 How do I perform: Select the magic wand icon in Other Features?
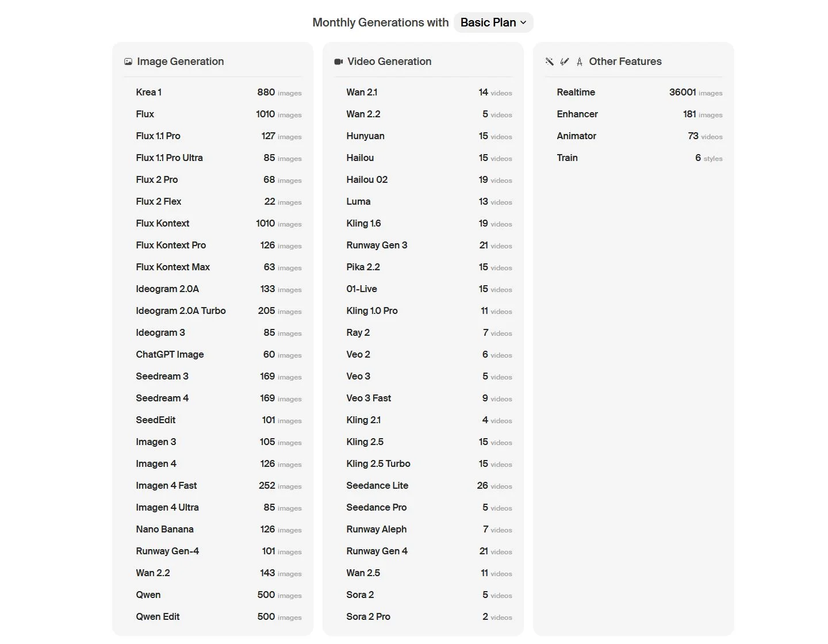tap(549, 62)
